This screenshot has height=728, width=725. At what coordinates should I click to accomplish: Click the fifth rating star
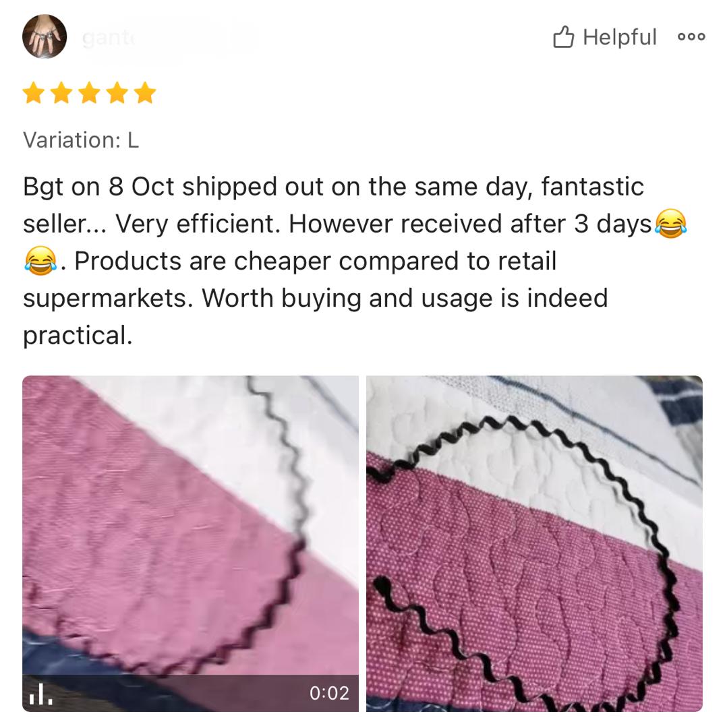(x=146, y=92)
